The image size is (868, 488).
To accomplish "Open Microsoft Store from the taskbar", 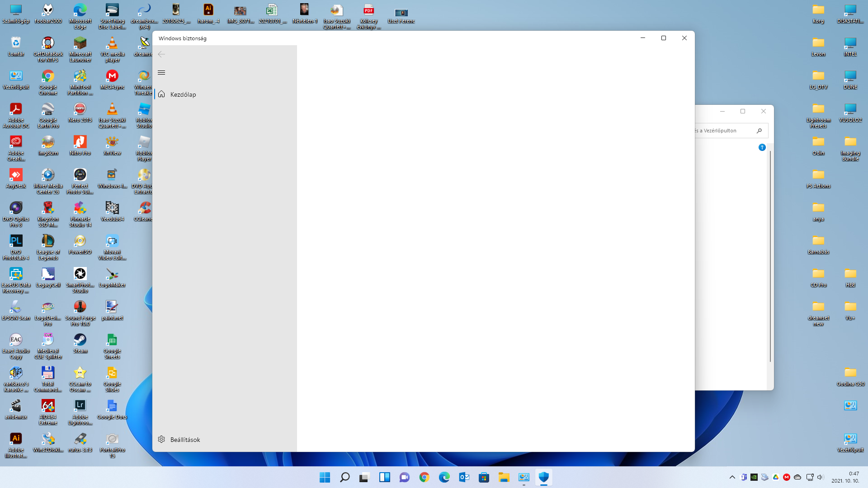I will coord(484,477).
